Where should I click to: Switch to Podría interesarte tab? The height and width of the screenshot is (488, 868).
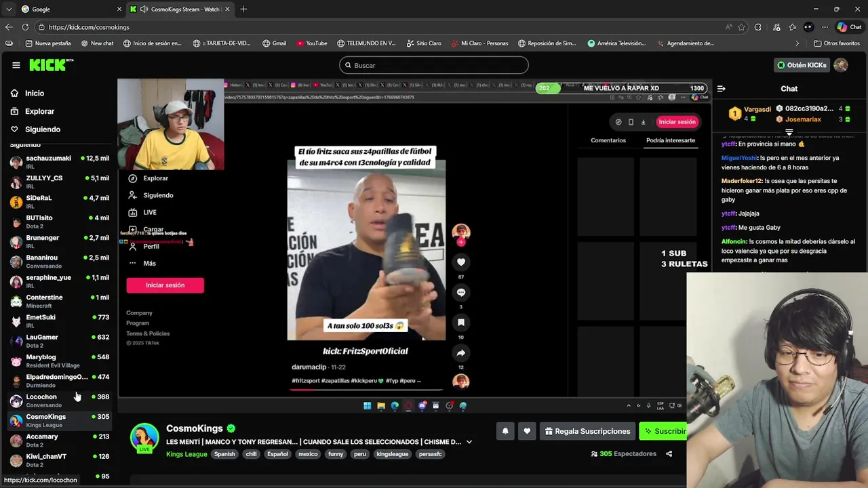click(x=671, y=140)
